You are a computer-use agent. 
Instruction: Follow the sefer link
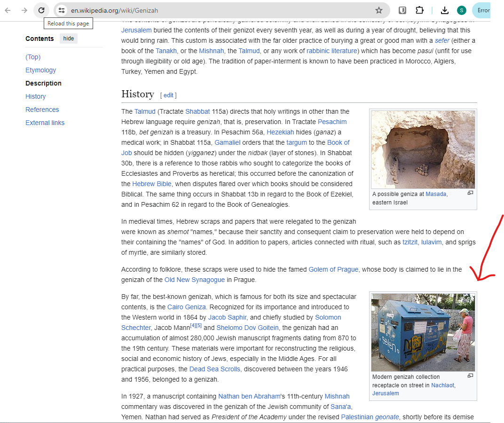pyautogui.click(x=442, y=40)
